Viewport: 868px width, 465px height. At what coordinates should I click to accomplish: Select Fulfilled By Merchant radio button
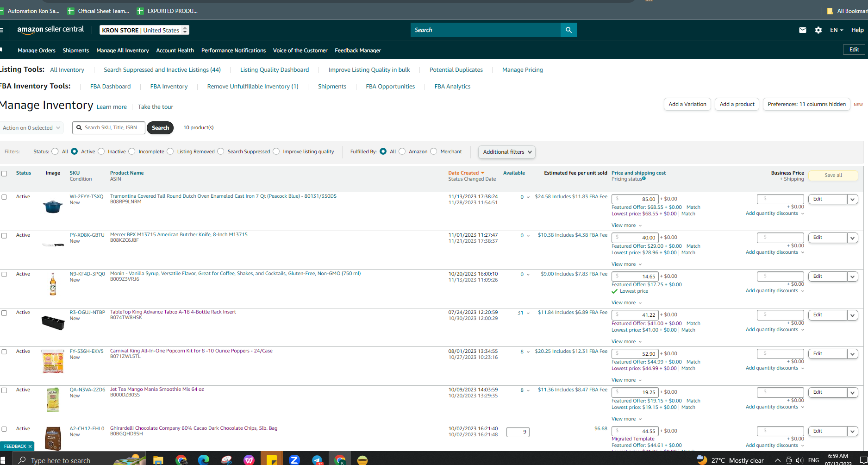434,151
